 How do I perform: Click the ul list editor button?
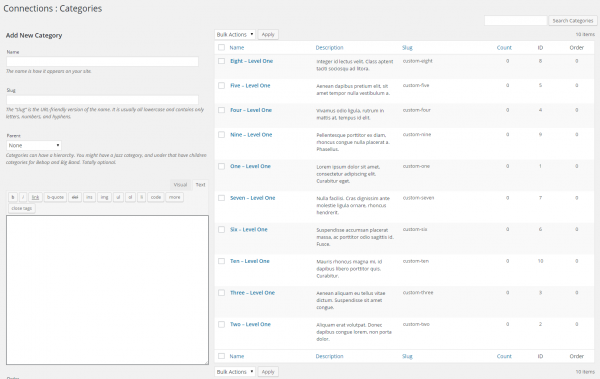click(x=118, y=197)
